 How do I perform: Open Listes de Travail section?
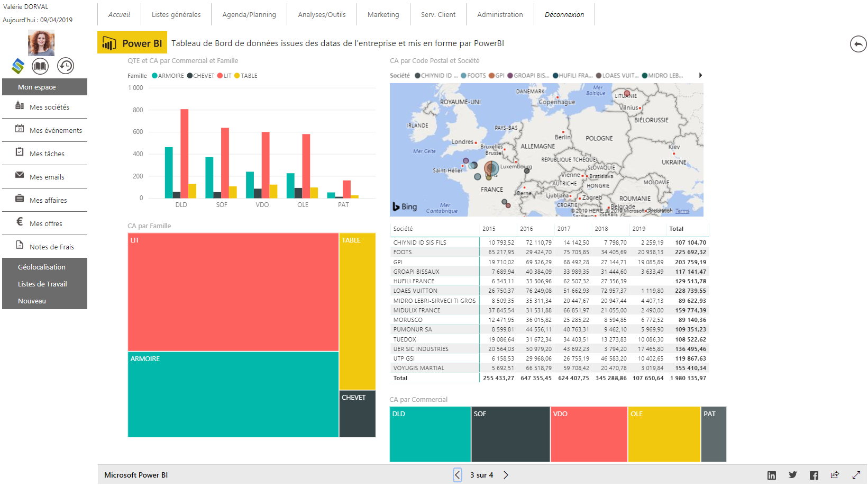(44, 284)
